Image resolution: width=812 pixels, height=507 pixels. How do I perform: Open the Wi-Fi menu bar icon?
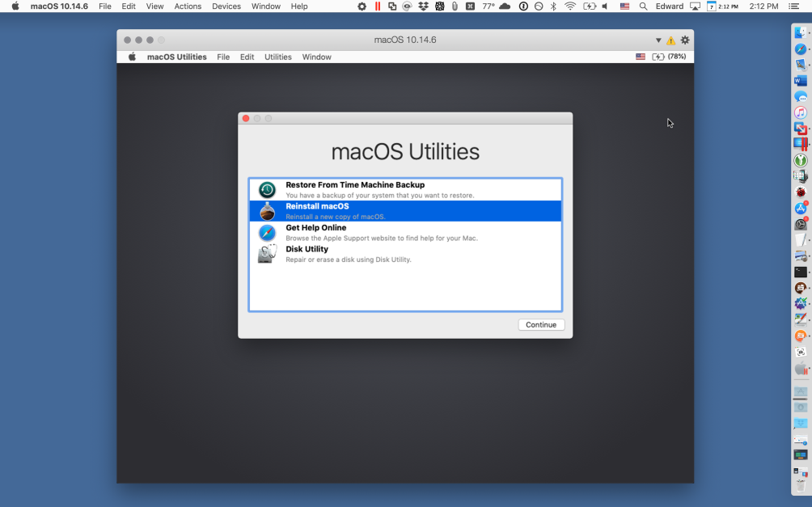pos(570,6)
